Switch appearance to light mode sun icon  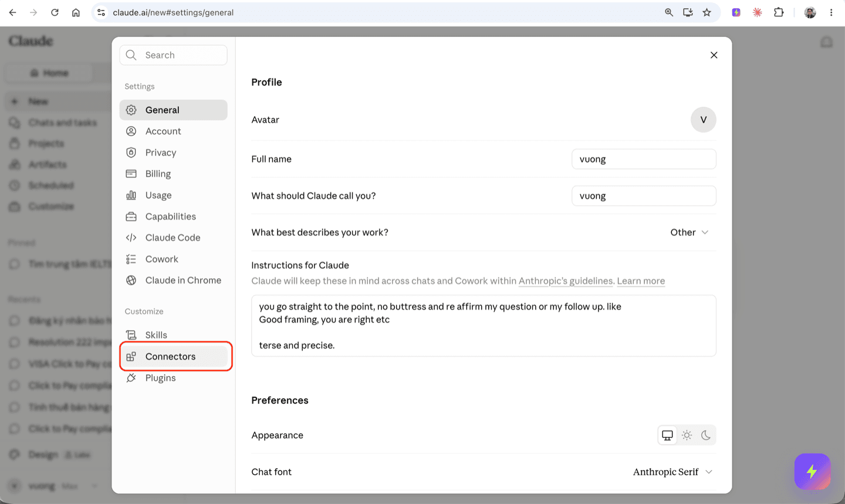(x=687, y=435)
